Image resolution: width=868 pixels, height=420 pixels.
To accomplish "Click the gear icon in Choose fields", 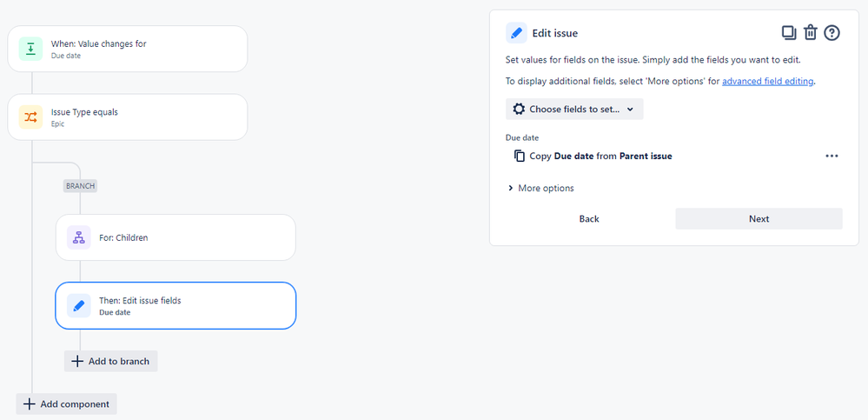I will [x=519, y=110].
